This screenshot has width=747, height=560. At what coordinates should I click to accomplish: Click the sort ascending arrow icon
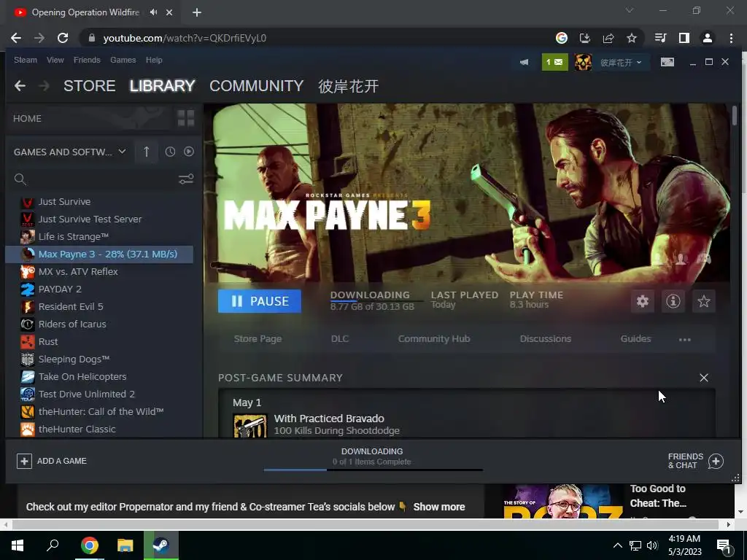(146, 152)
